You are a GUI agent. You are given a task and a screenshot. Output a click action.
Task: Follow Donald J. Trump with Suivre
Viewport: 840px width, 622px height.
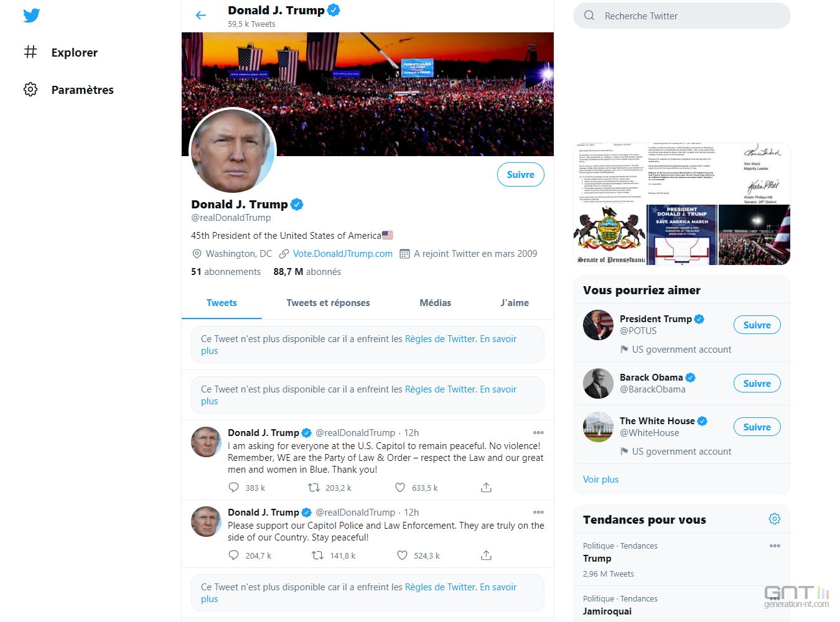tap(521, 175)
